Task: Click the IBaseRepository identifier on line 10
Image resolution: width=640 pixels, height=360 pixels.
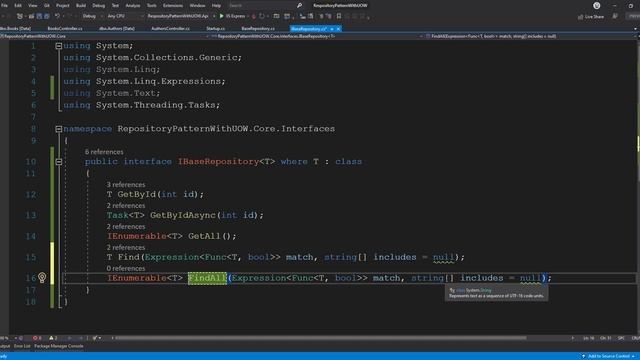Action: pos(218,162)
